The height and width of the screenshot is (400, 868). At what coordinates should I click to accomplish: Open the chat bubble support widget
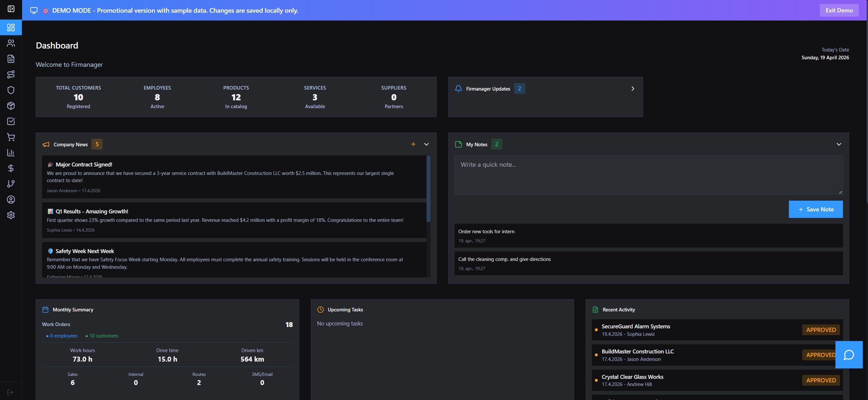pyautogui.click(x=849, y=355)
